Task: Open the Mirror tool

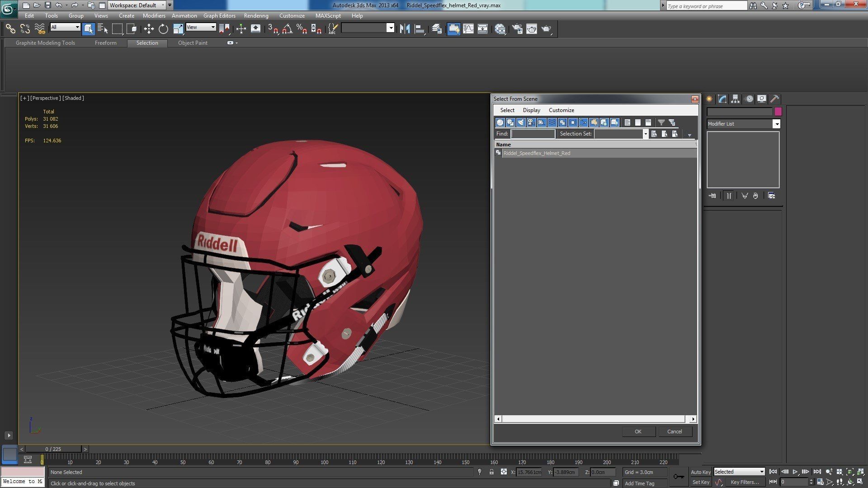Action: (405, 29)
